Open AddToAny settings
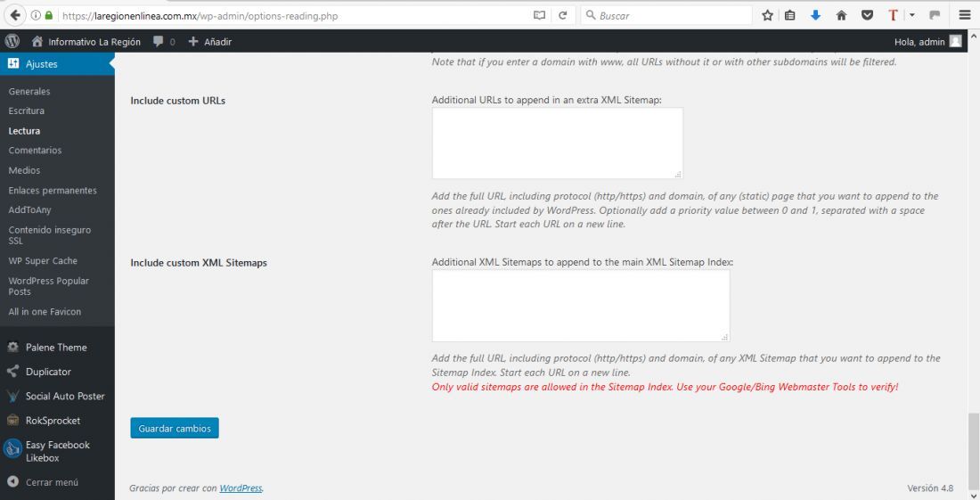The image size is (980, 500). pos(30,210)
